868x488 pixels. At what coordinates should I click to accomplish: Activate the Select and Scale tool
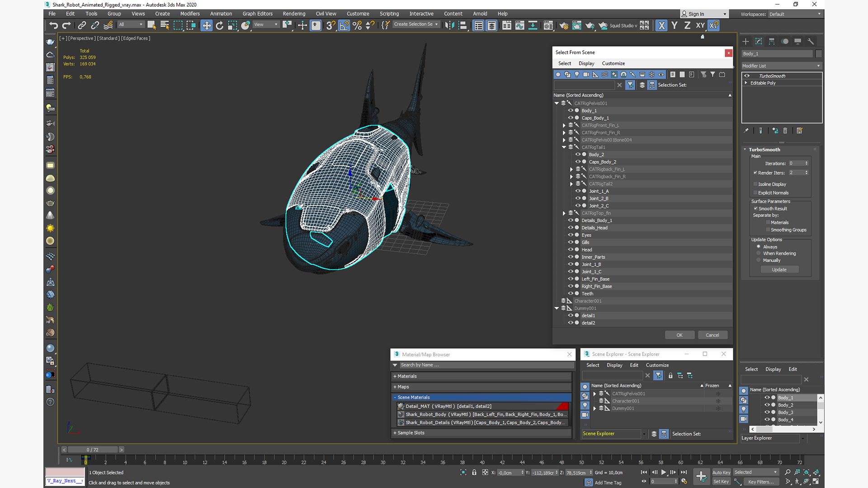pyautogui.click(x=232, y=25)
